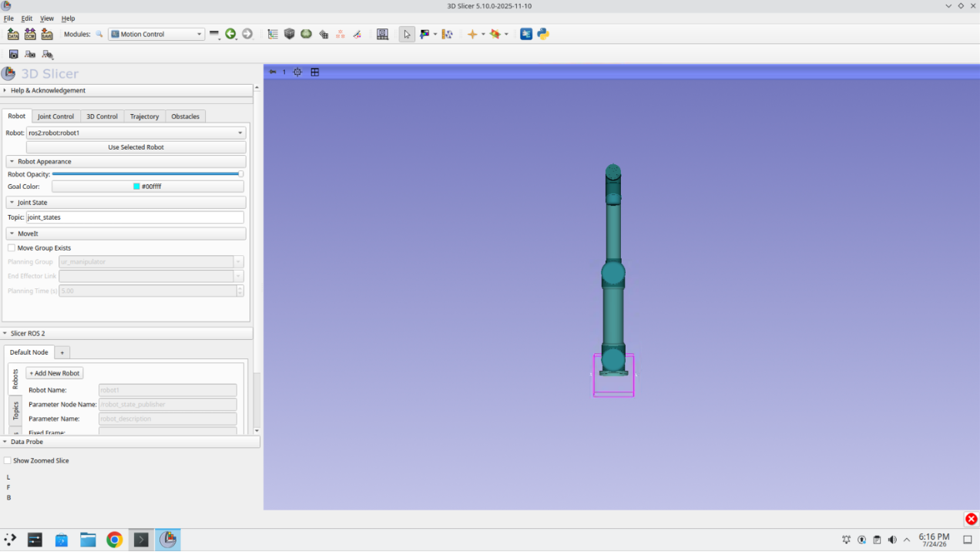Image resolution: width=980 pixels, height=552 pixels.
Task: Click the scene view capture icon
Action: (x=30, y=54)
